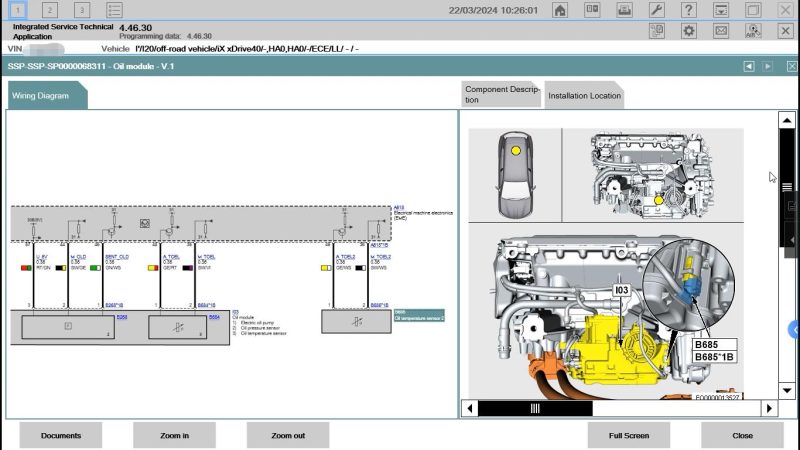This screenshot has width=800, height=450.
Task: Click the operations copy list icon
Action: pyautogui.click(x=657, y=31)
